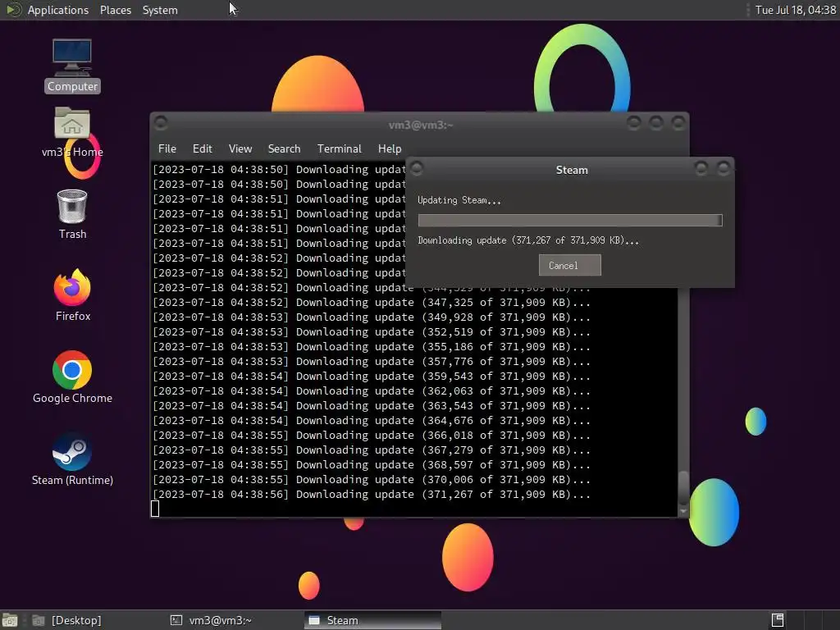Click terminal line with 355,186 of 371,909 KB
Viewport: 840px width, 630px height.
pos(372,347)
